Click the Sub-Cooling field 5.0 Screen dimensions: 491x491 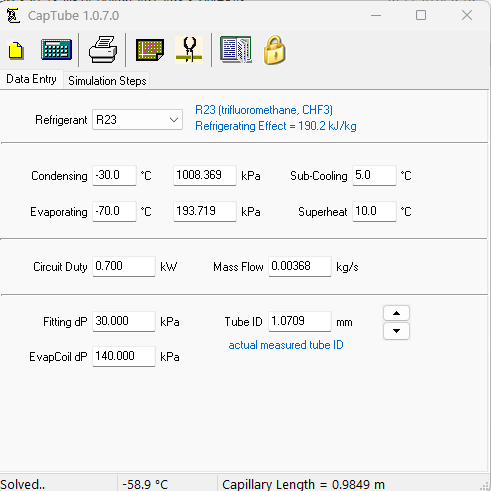374,175
